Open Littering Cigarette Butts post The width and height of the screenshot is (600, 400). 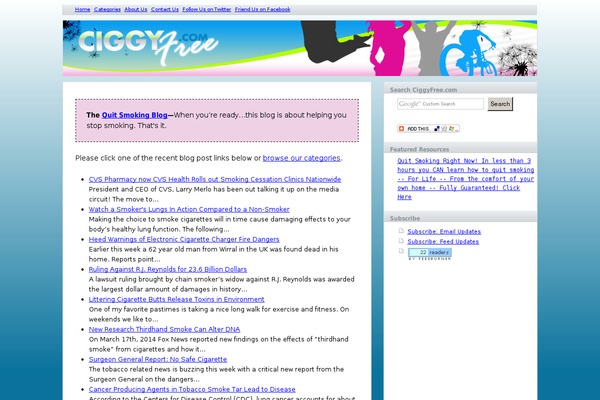(176, 299)
